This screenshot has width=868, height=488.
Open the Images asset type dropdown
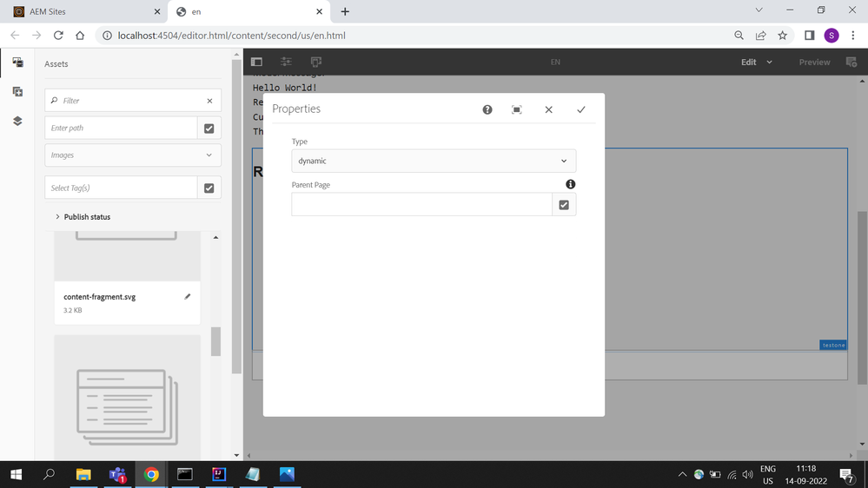click(x=132, y=155)
